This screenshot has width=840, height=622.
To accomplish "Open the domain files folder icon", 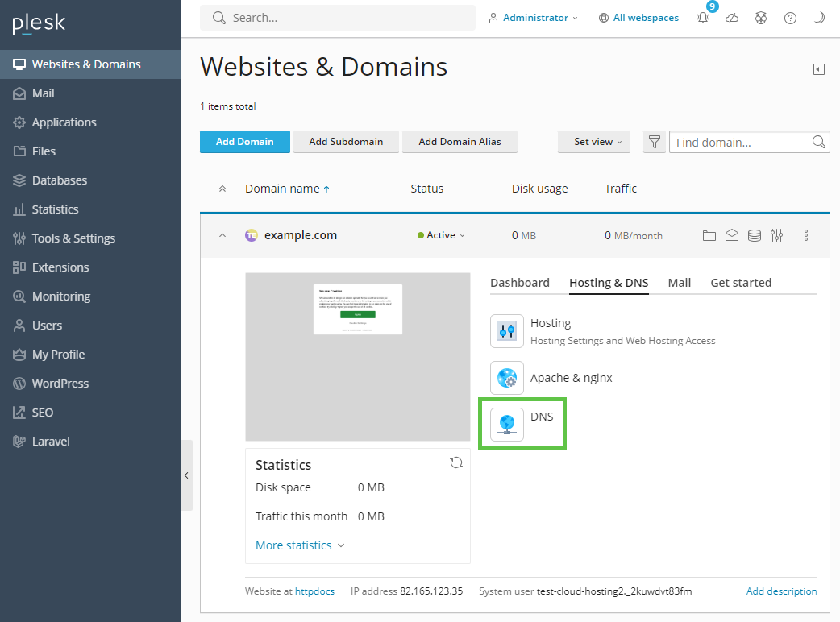I will [x=709, y=235].
